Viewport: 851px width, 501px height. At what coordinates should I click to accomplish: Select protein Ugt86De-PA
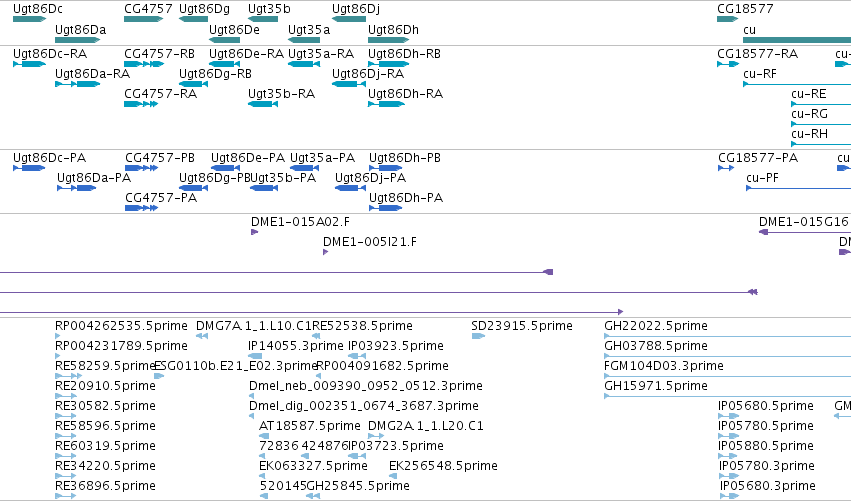pos(225,168)
